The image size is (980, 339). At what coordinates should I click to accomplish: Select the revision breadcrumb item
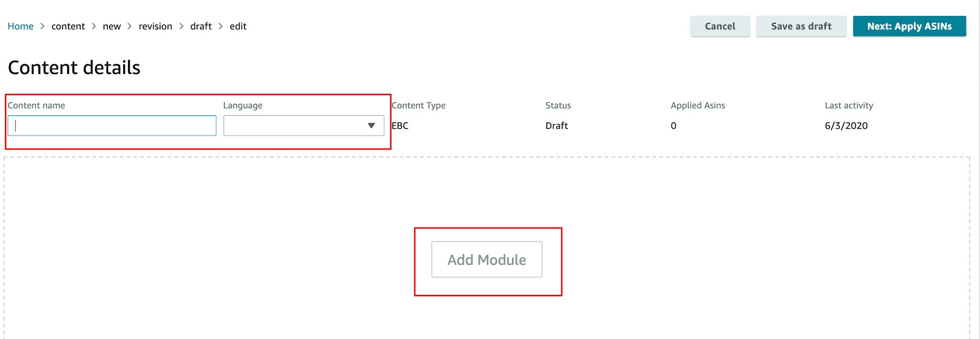pyautogui.click(x=155, y=26)
